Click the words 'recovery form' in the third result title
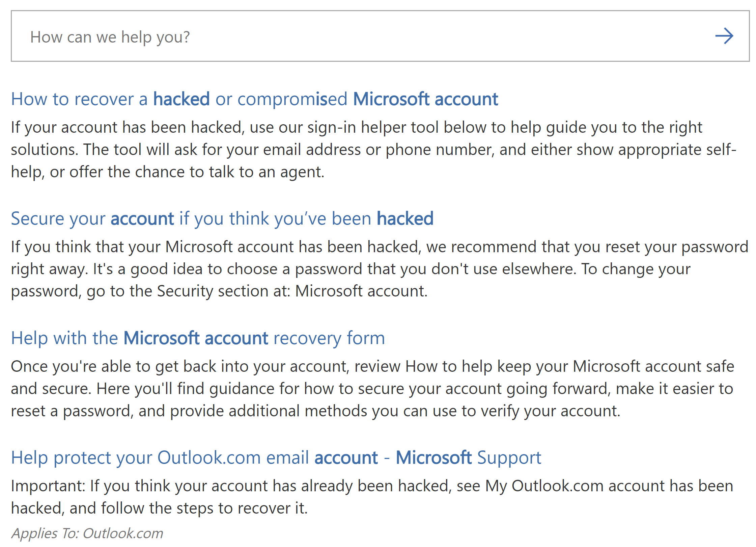Viewport: 756px width, 547px height. click(329, 338)
